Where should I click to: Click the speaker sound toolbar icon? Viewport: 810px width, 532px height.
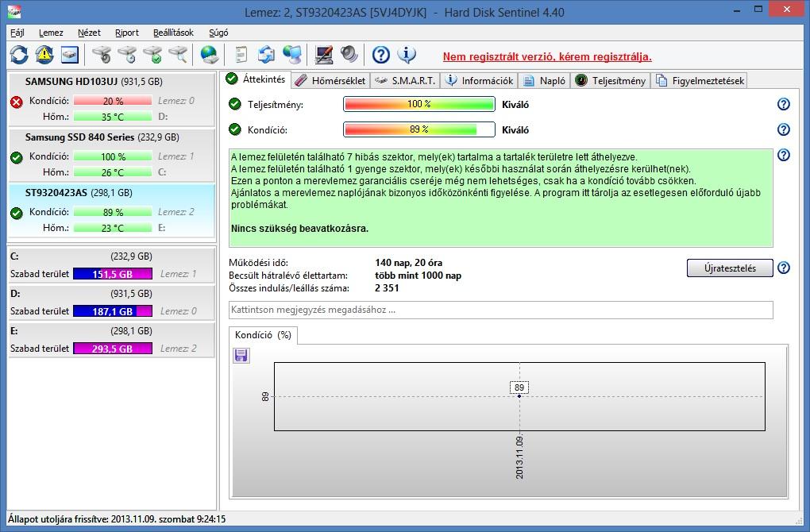[x=349, y=55]
